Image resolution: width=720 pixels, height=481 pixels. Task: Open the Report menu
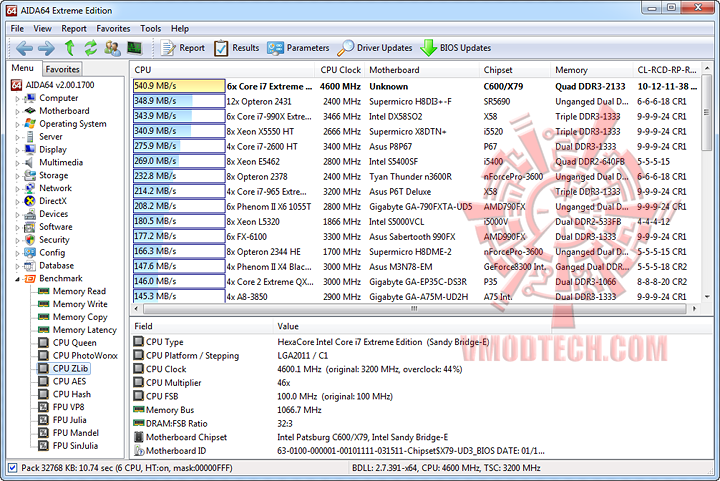(74, 28)
